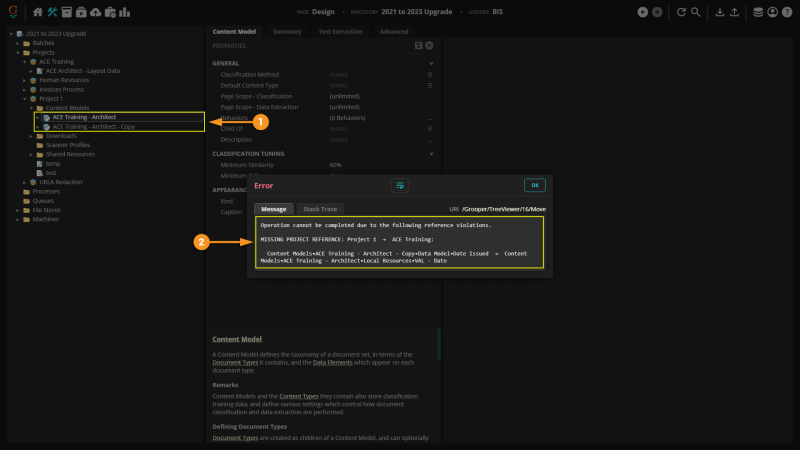This screenshot has width=800, height=450.
Task: Open the search magnifier icon
Action: coord(695,12)
